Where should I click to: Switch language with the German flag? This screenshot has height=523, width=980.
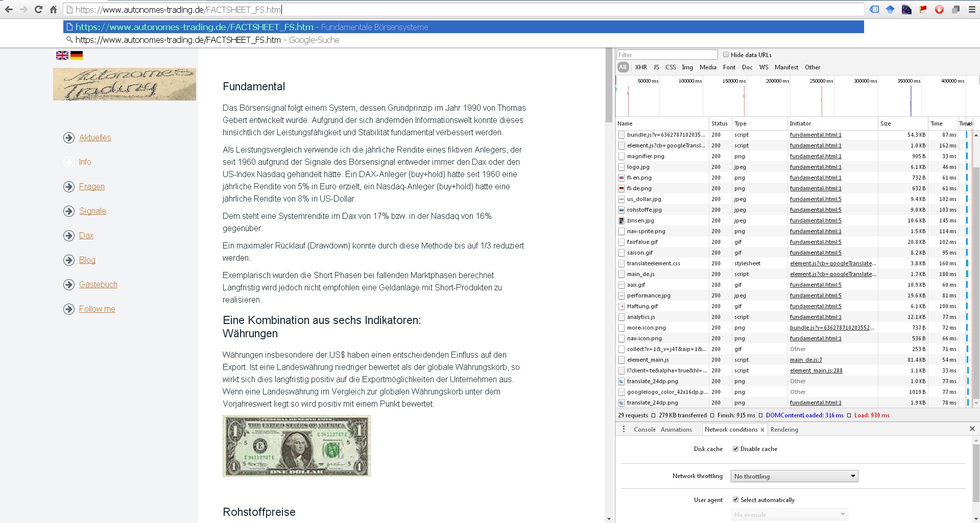point(77,56)
